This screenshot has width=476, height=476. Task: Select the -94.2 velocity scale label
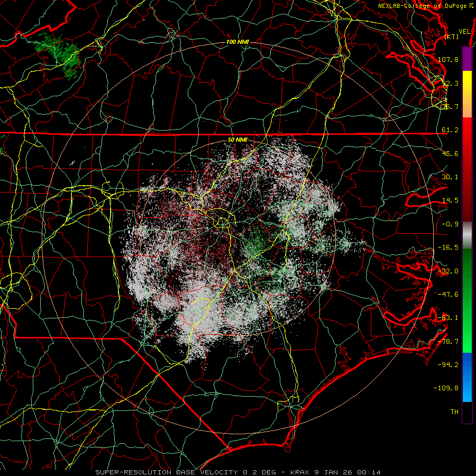[448, 364]
